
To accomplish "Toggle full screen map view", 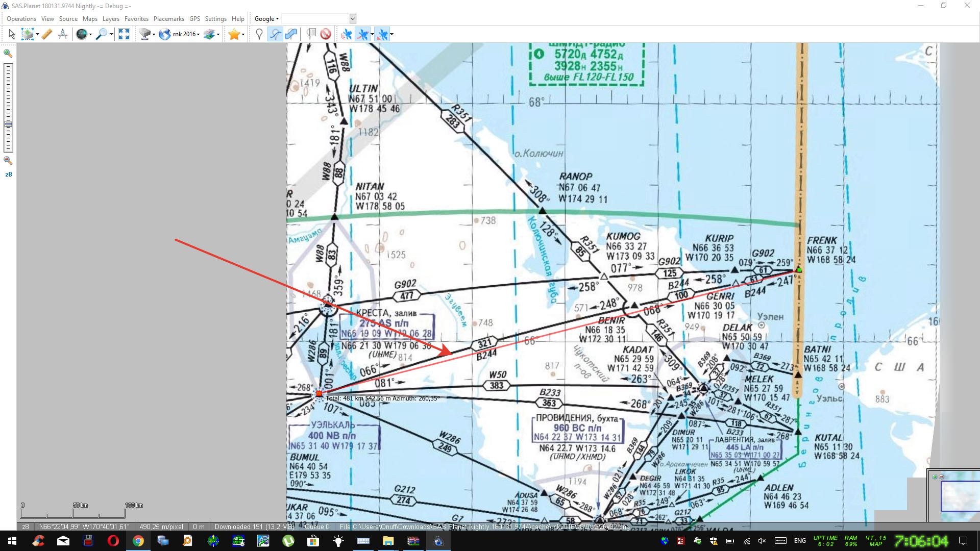I will (124, 34).
